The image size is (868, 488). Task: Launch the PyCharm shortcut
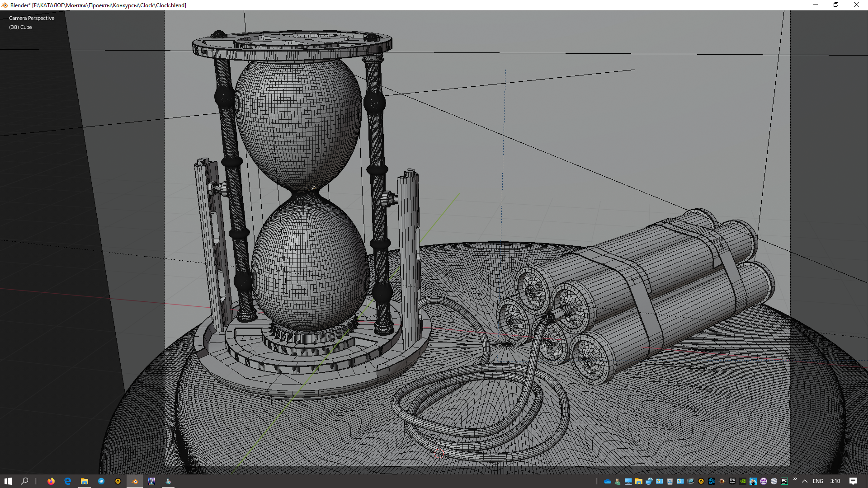point(784,481)
